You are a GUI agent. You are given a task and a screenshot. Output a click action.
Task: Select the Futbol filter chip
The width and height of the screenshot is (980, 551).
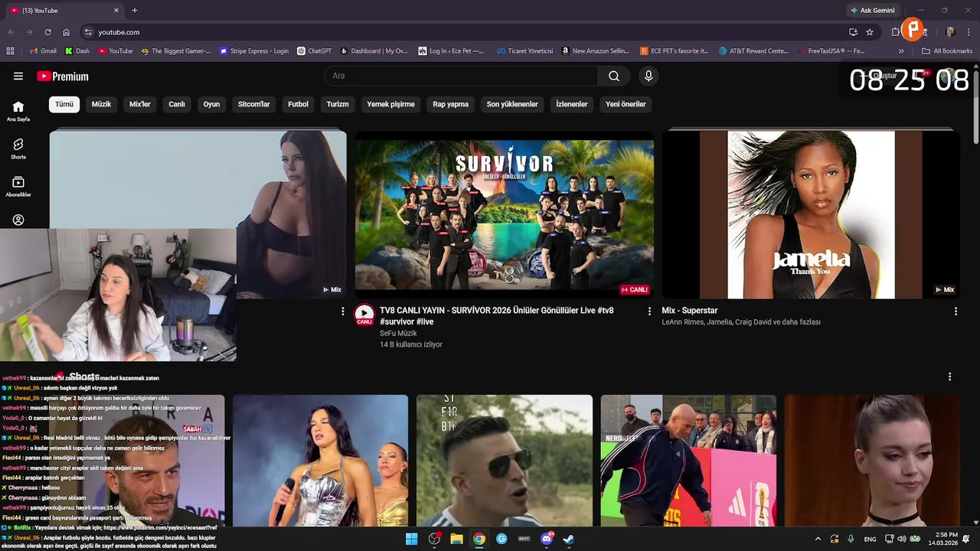coord(298,104)
